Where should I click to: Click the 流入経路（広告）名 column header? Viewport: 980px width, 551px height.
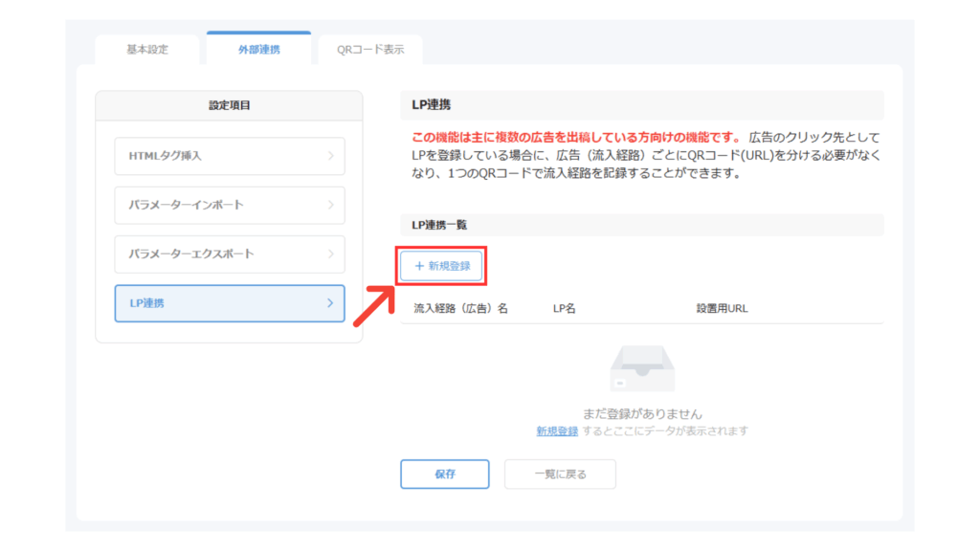click(x=460, y=309)
